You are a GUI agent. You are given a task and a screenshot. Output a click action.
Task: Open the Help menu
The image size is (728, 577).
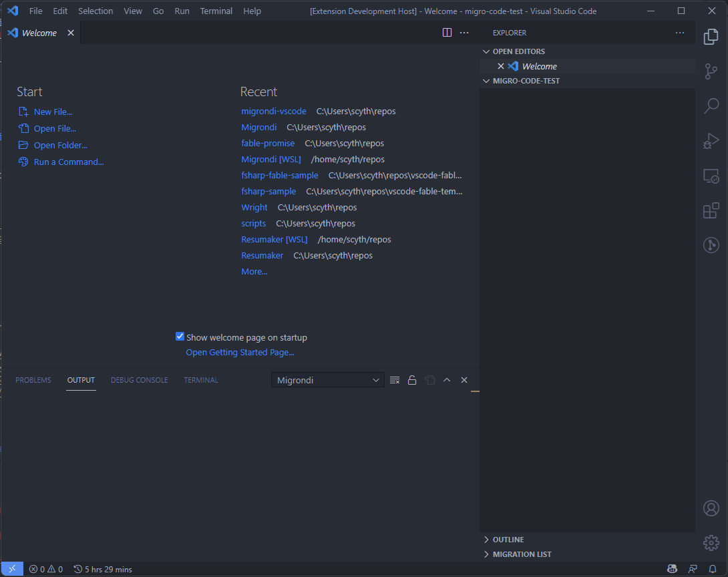(x=252, y=11)
